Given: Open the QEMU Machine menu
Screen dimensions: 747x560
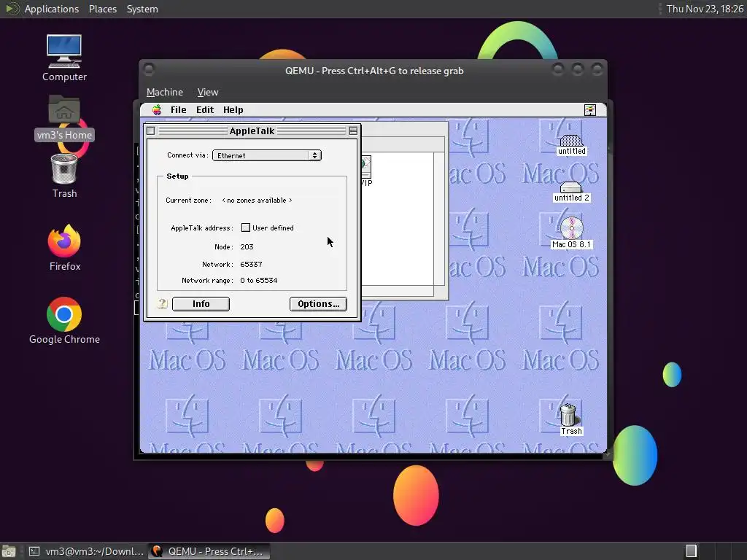Looking at the screenshot, I should [165, 92].
